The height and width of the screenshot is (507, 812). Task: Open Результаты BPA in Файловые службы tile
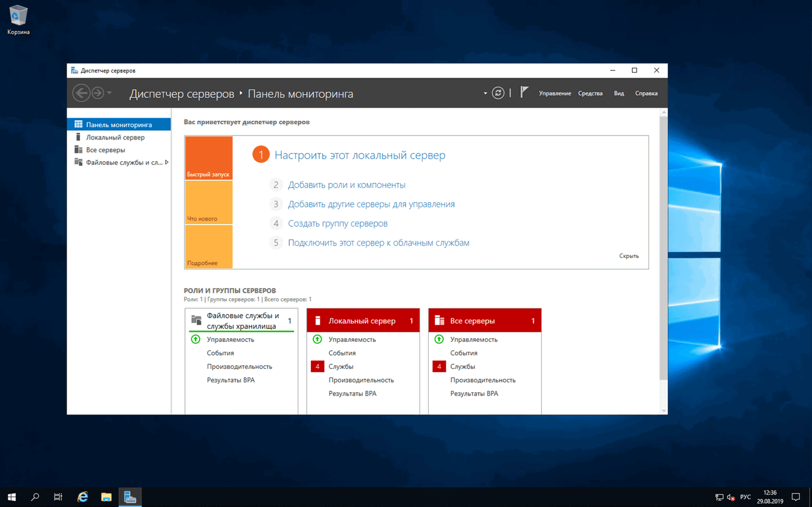pyautogui.click(x=231, y=380)
